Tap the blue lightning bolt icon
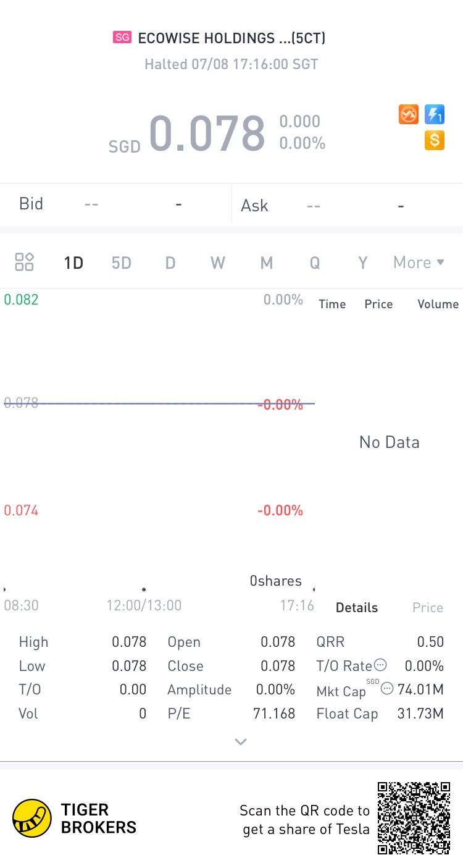This screenshot has width=463, height=868. [x=435, y=114]
